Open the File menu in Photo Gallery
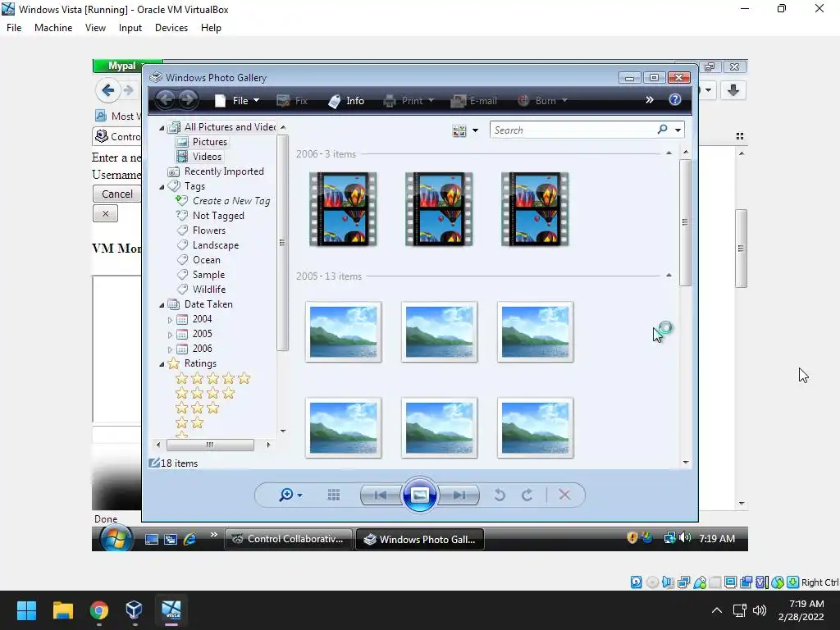 coord(237,101)
